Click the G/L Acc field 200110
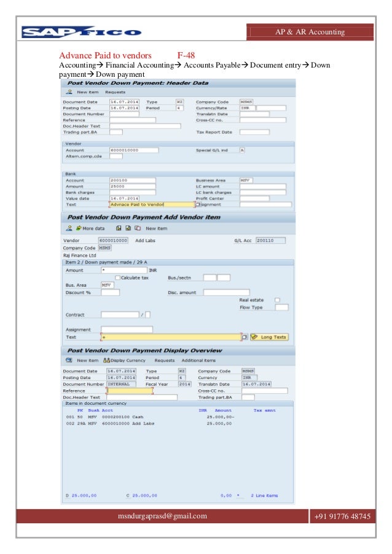Image resolution: width=392 pixels, height=554 pixels. (270, 241)
